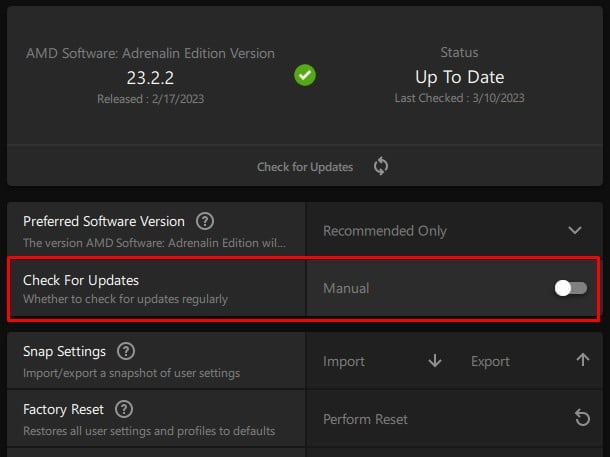Click the Up To Date status text
The image size is (610, 457).
coord(459,77)
